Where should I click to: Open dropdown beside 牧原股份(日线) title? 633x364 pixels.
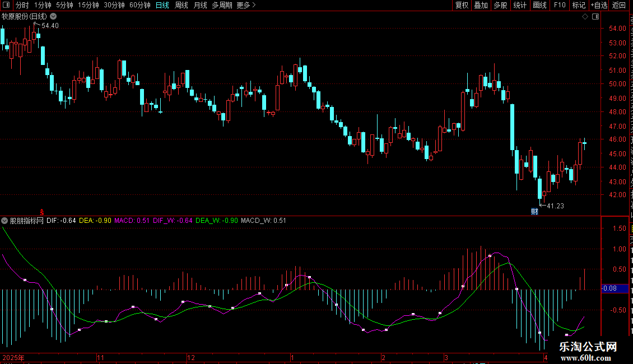click(x=53, y=17)
